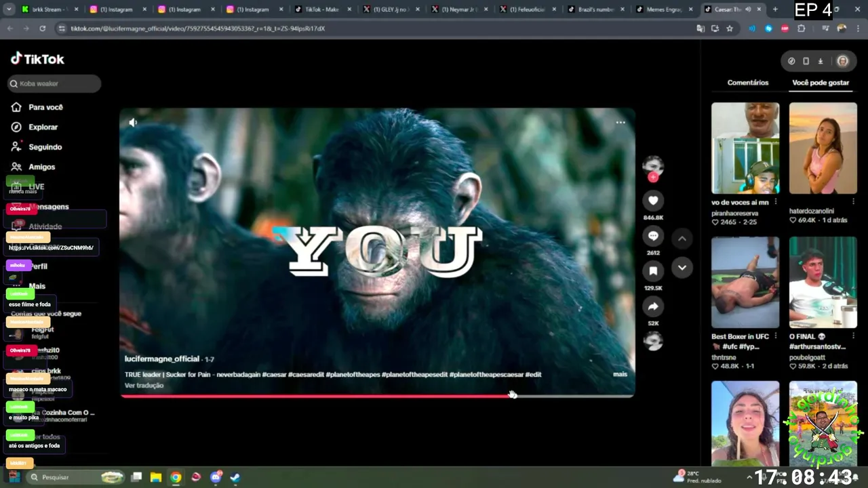Expand the caption with 'mais'

[x=620, y=374]
